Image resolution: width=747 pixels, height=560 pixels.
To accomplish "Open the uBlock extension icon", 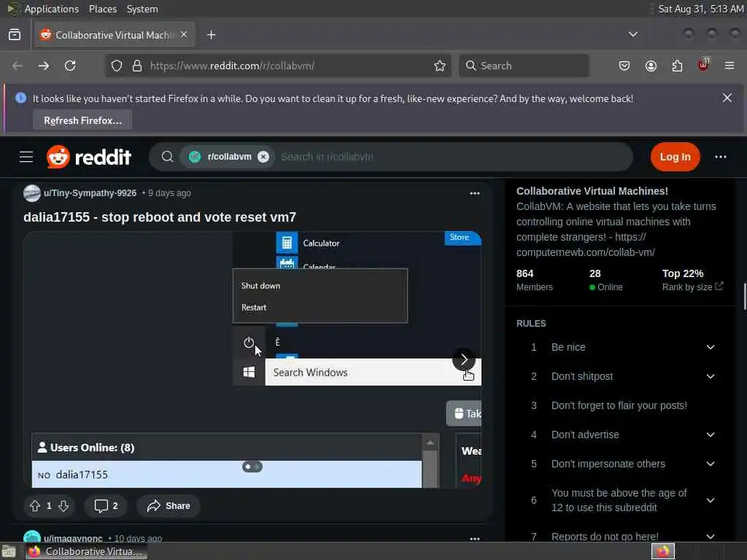I will [703, 65].
